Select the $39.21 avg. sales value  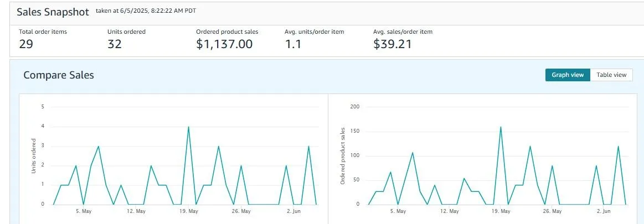[x=392, y=44]
